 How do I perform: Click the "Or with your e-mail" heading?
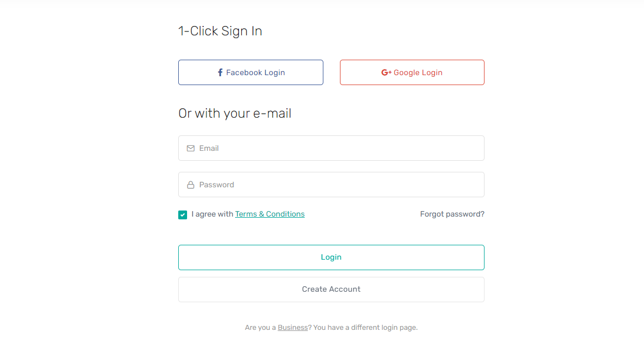click(235, 113)
